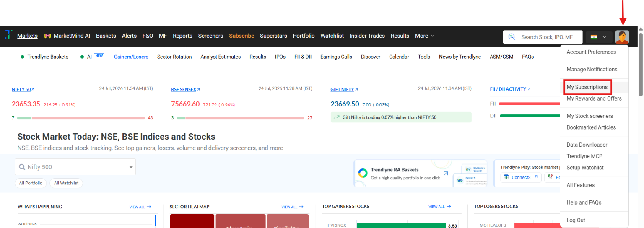
Task: Open Watchlist in the navbar
Action: click(x=332, y=36)
